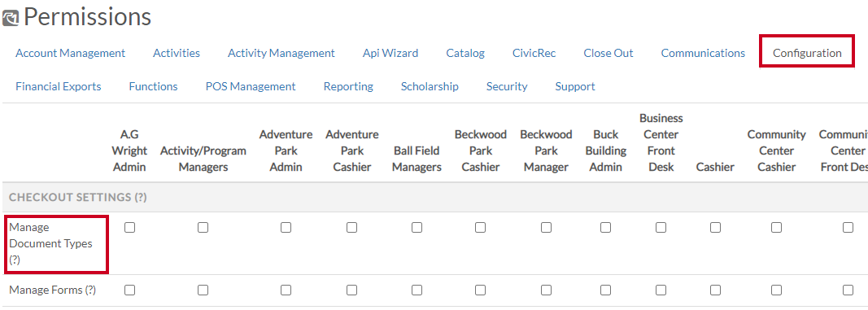Click the Beckwood Park Cashier column header
868x310 pixels.
click(481, 151)
